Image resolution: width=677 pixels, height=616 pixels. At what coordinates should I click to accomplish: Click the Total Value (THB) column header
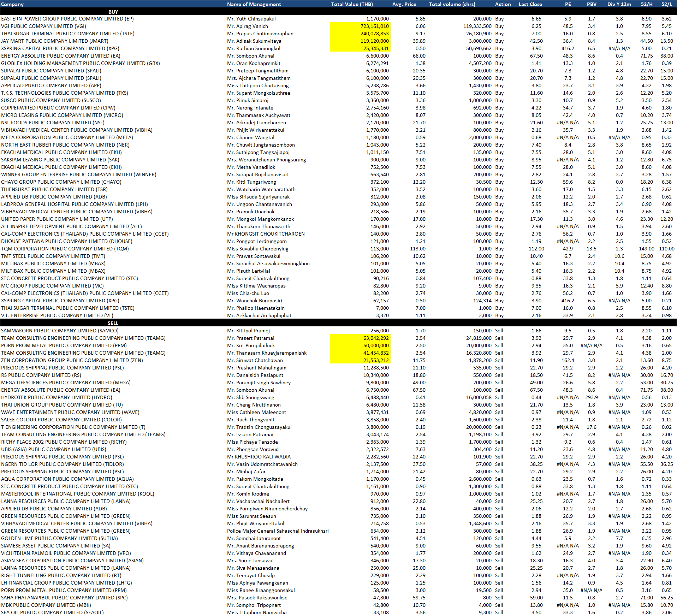point(352,4)
